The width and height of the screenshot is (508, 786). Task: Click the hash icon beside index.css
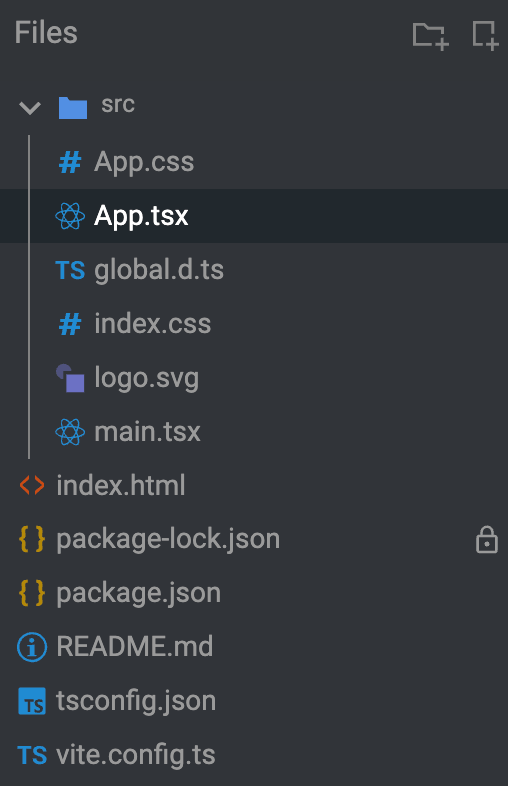[x=70, y=324]
